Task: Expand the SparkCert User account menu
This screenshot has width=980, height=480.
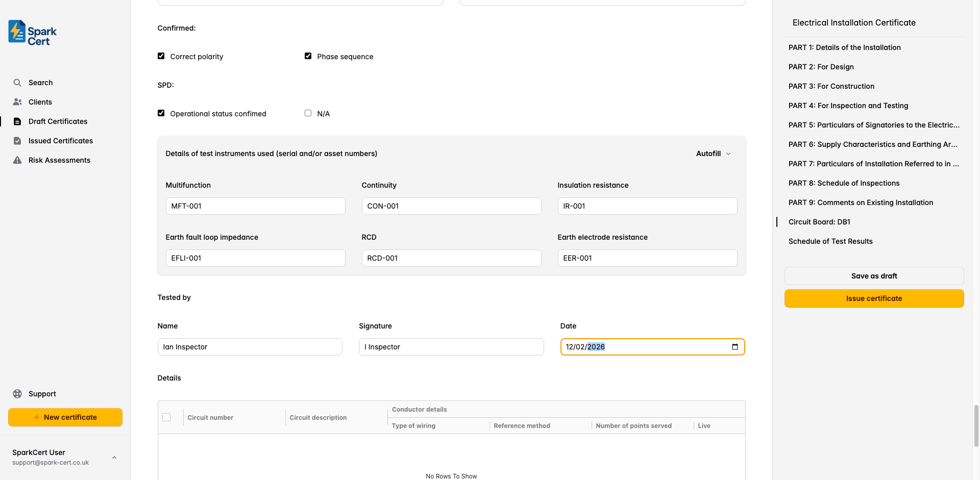Action: coord(114,458)
